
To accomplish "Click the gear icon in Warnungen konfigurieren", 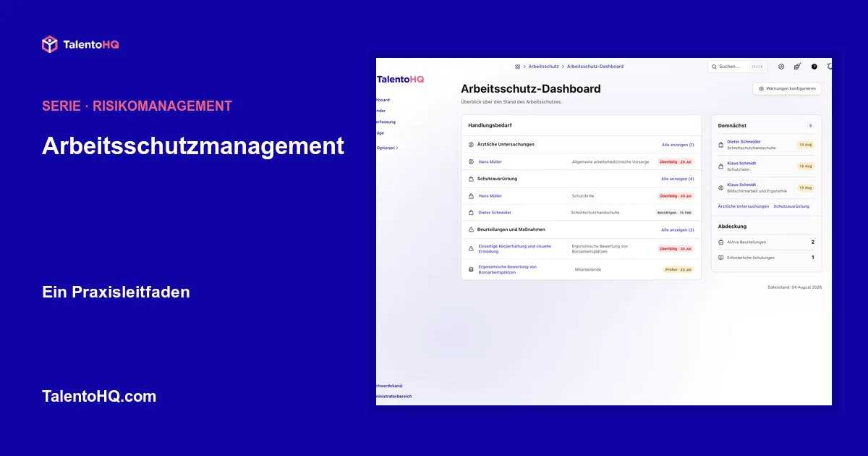I will [761, 89].
